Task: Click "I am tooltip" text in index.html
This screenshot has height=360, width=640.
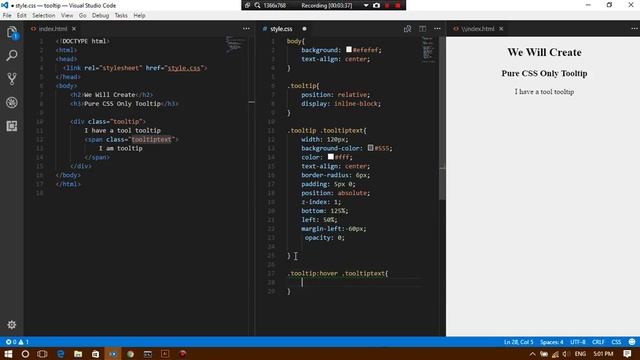Action: 120,148
